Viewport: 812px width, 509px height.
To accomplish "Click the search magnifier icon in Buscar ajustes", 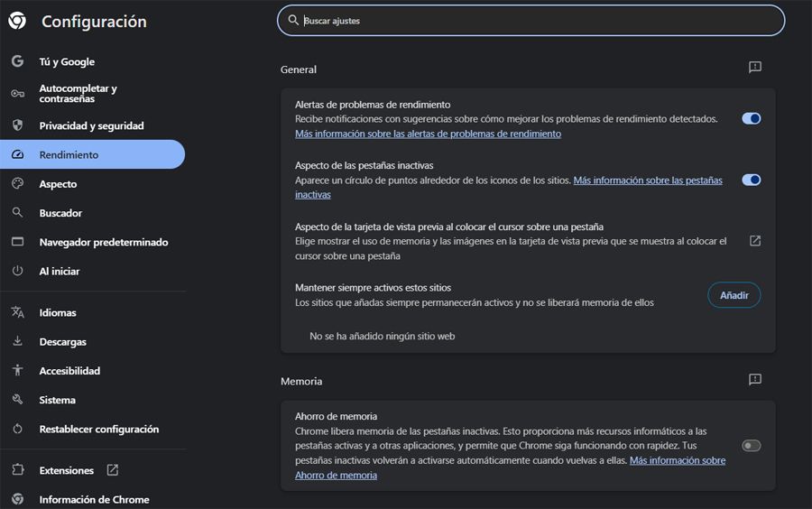I will tap(293, 20).
